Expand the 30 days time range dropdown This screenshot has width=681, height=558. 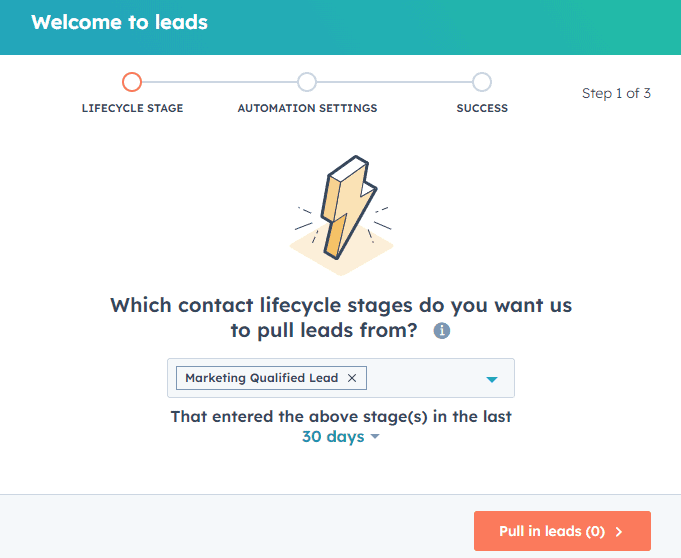(x=341, y=436)
